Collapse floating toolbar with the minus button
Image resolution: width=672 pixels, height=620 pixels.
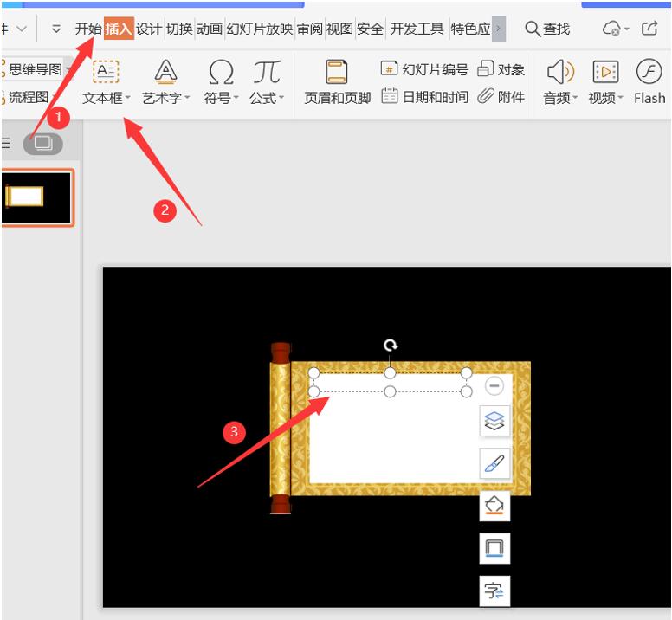(x=494, y=385)
